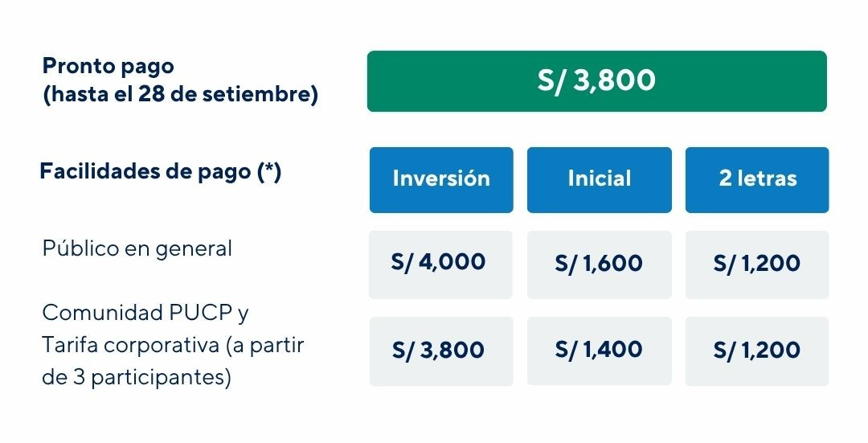The height and width of the screenshot is (443, 868).
Task: Click the S/ 3,800 Comunidad PUCP inversión cell
Action: (x=441, y=351)
